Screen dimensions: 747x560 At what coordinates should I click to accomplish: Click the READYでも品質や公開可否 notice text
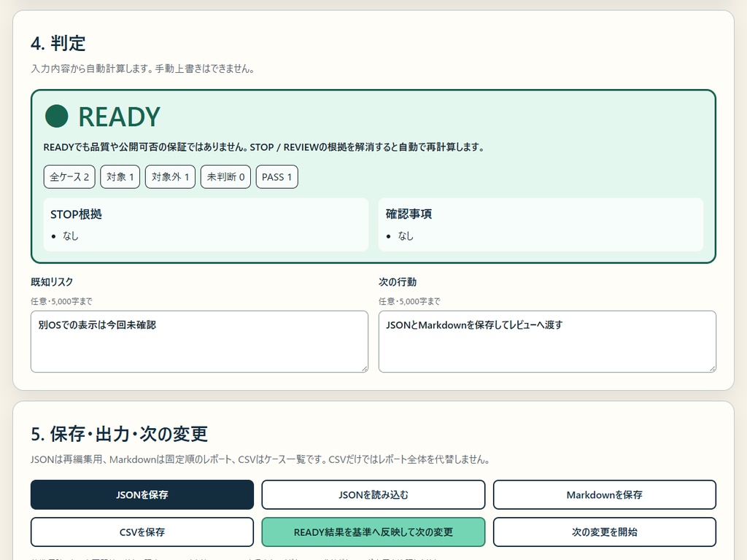pos(264,147)
